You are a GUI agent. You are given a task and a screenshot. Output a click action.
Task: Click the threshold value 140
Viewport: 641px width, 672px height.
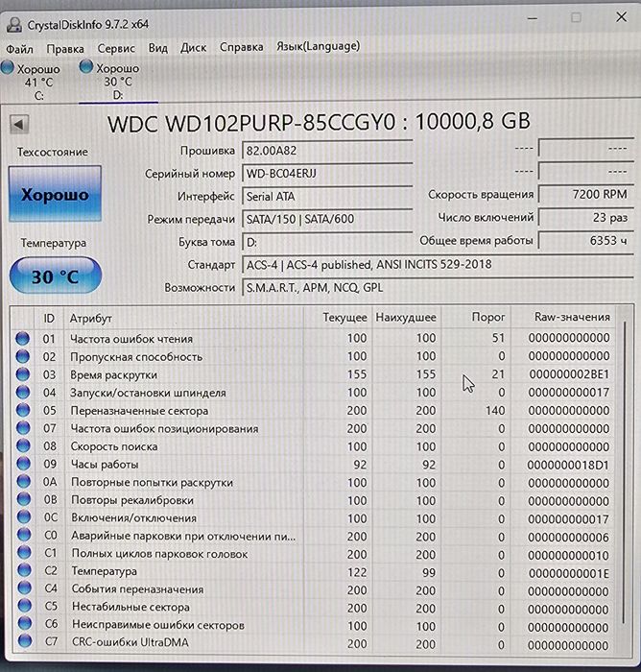click(x=495, y=411)
